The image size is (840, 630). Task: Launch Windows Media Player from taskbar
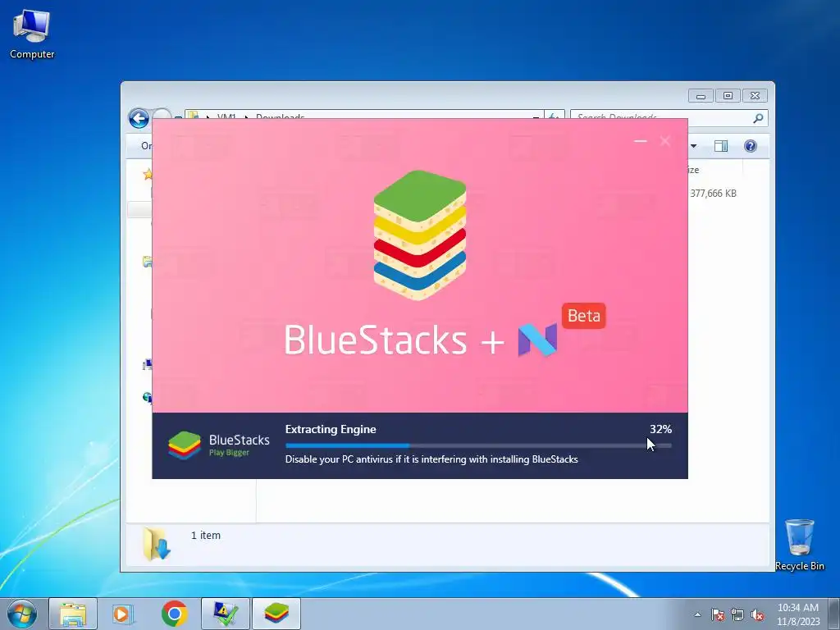tap(123, 614)
